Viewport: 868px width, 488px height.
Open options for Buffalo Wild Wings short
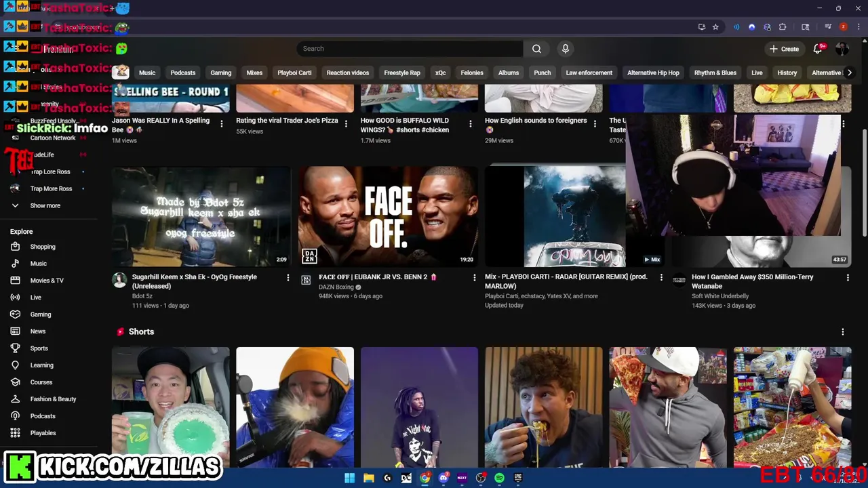(471, 123)
